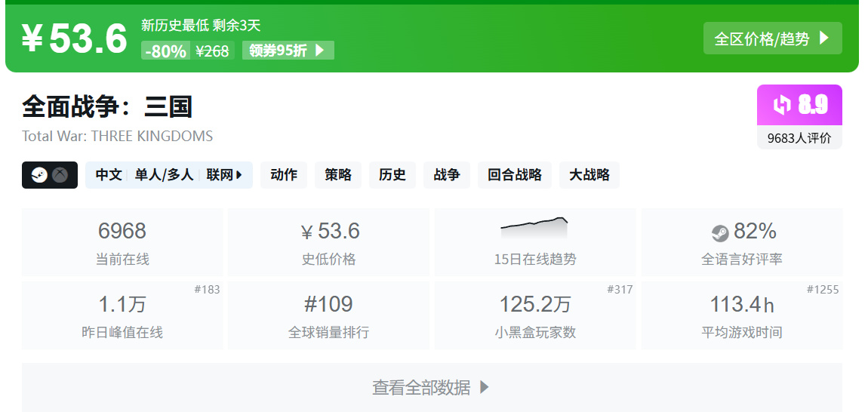This screenshot has width=868, height=412.
Task: Click the ¥268 original price
Action: 213,51
